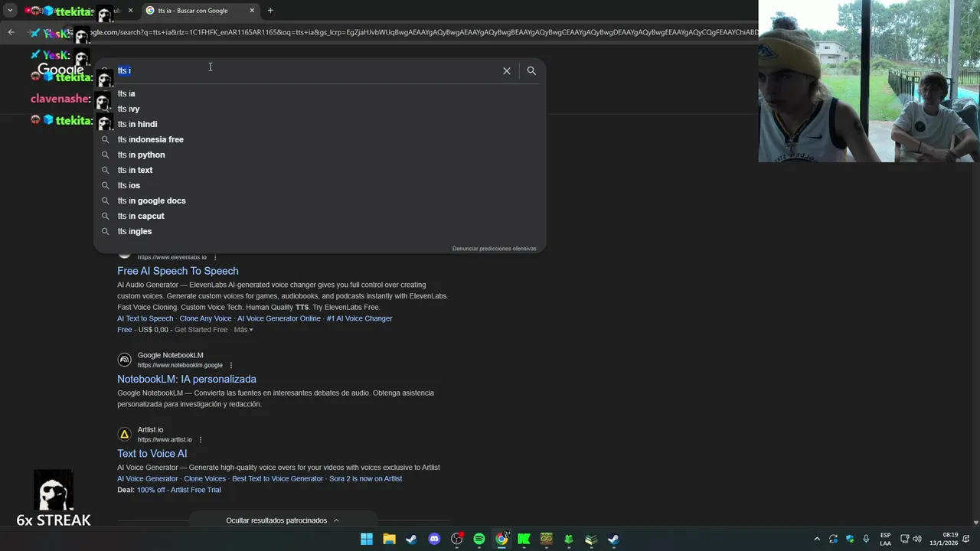Open the tab search dropdown in the title bar
Viewport: 980px width, 551px height.
tap(10, 11)
